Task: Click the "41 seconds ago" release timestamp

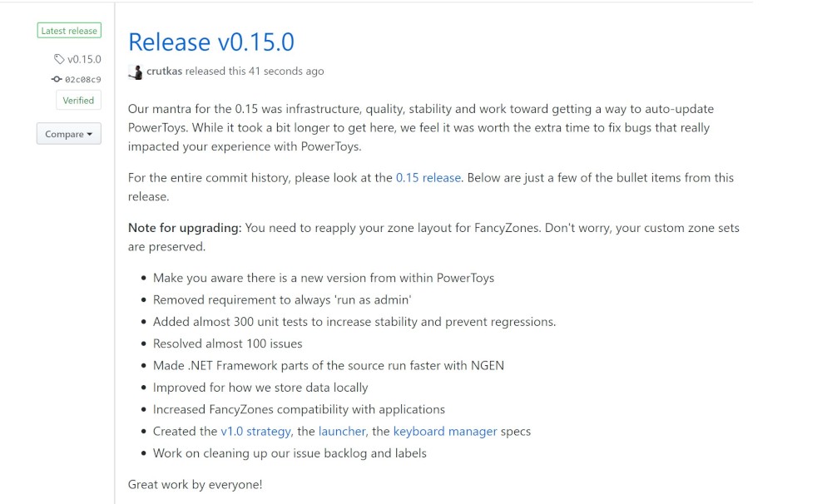Action: (286, 71)
